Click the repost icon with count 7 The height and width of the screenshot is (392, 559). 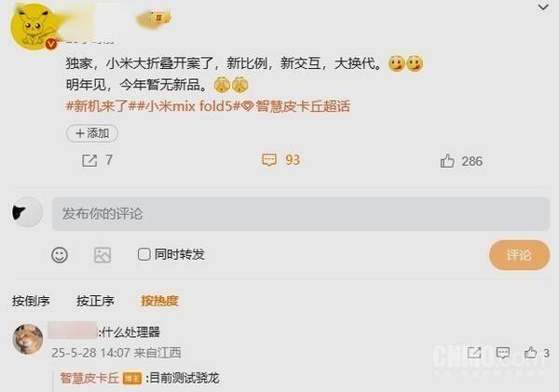89,161
